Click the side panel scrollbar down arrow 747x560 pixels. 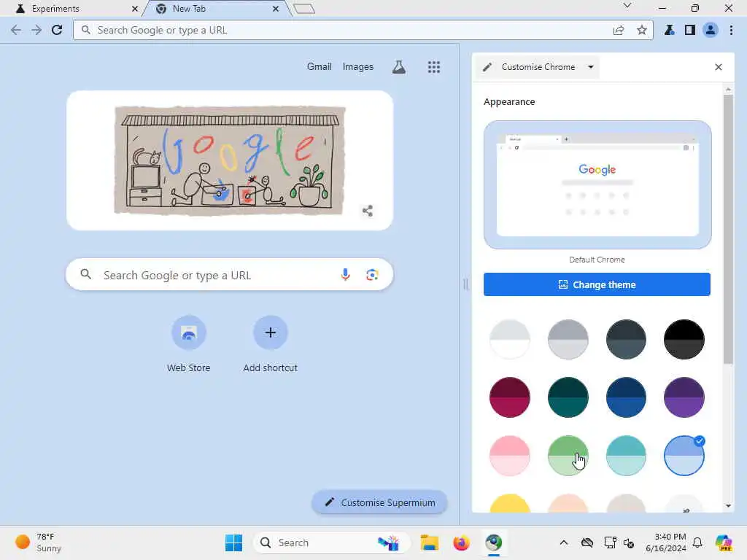728,506
